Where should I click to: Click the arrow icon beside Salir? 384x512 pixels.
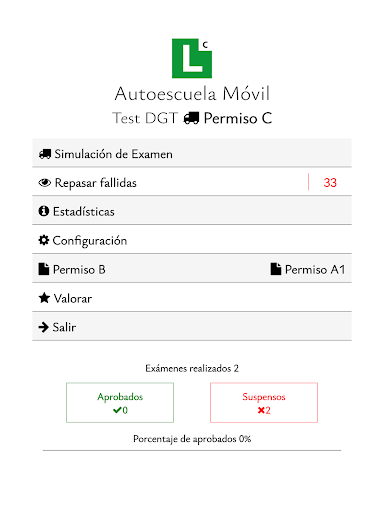point(44,327)
